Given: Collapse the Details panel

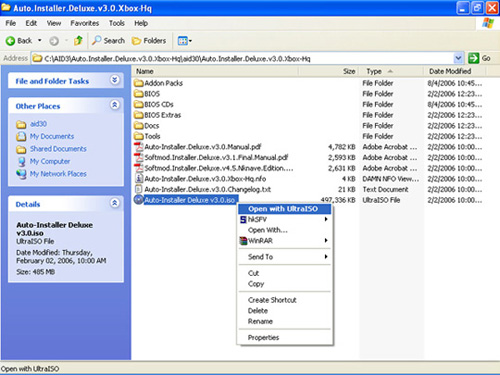Looking at the screenshot, I should tap(115, 203).
